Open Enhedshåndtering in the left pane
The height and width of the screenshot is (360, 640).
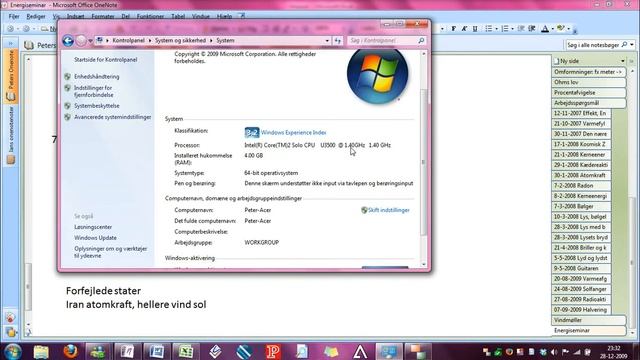pyautogui.click(x=97, y=77)
